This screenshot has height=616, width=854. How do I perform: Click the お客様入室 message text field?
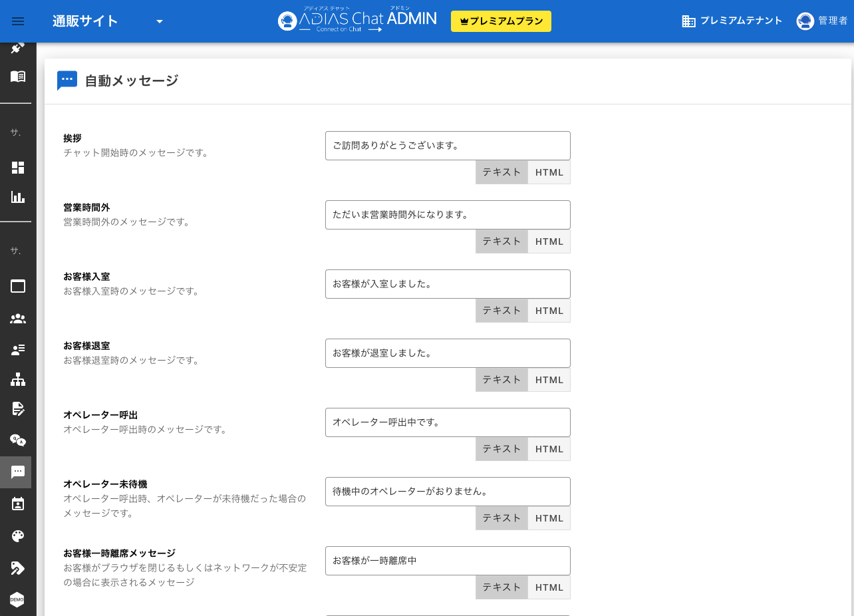point(448,284)
